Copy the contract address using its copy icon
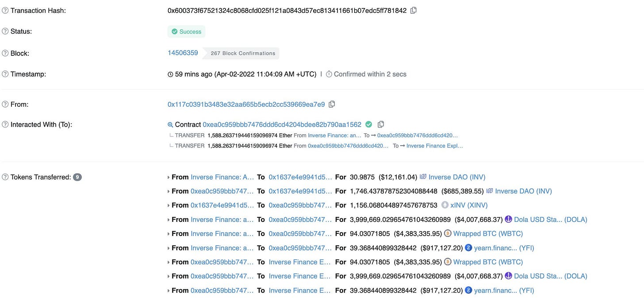644x302 pixels. pos(381,124)
